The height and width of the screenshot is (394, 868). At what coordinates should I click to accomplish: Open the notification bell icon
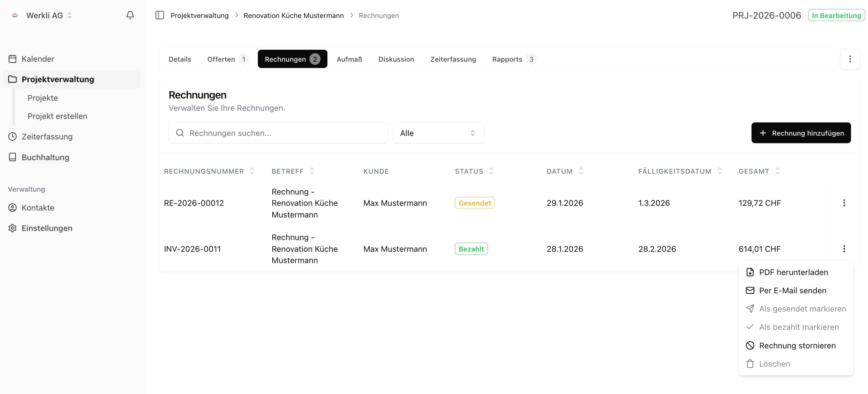point(130,15)
